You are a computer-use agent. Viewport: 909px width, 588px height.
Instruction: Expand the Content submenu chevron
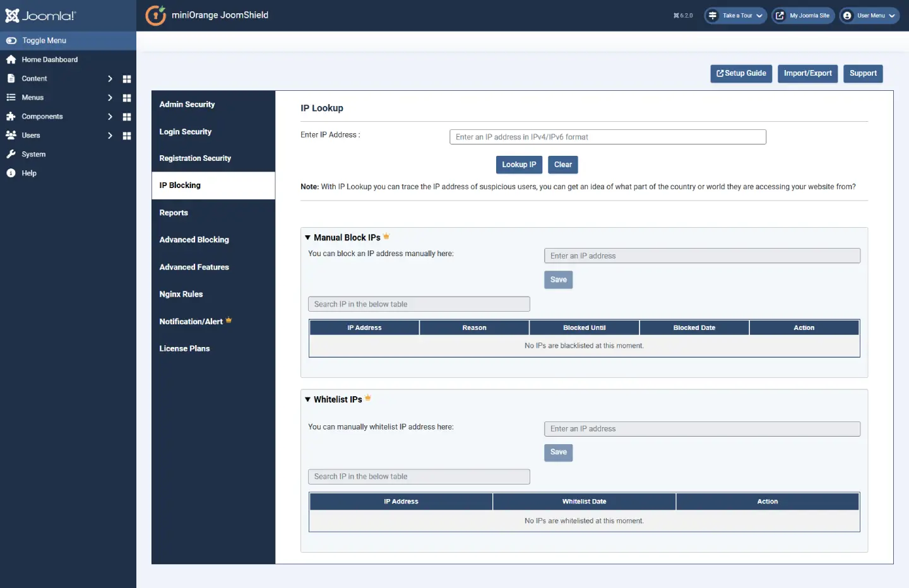click(x=110, y=79)
